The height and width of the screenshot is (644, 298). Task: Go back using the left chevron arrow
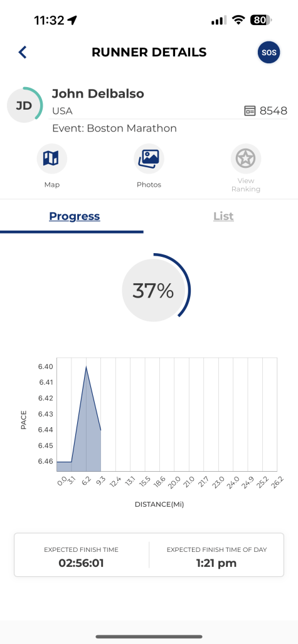point(23,52)
